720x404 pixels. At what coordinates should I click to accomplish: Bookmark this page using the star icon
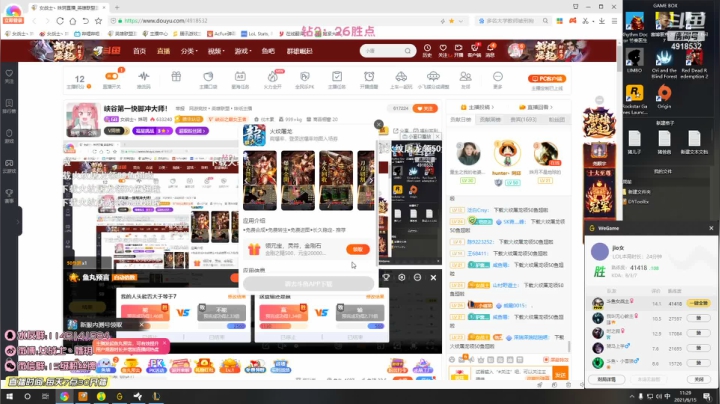[98, 21]
